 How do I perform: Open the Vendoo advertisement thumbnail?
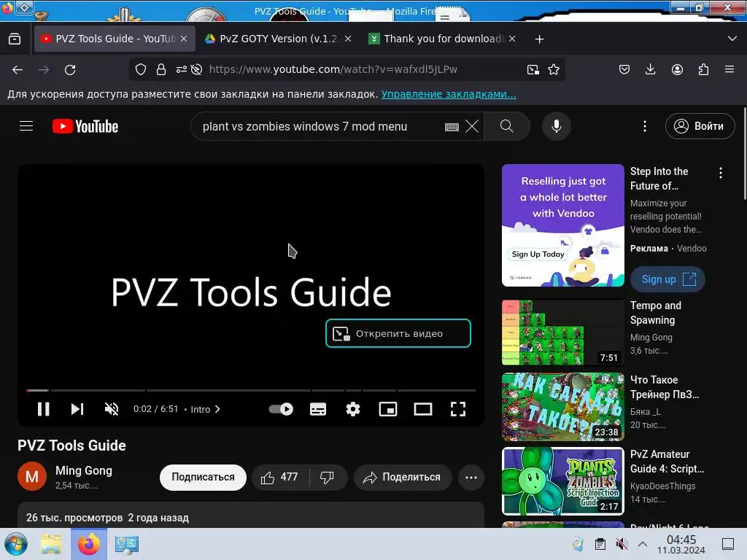click(563, 225)
